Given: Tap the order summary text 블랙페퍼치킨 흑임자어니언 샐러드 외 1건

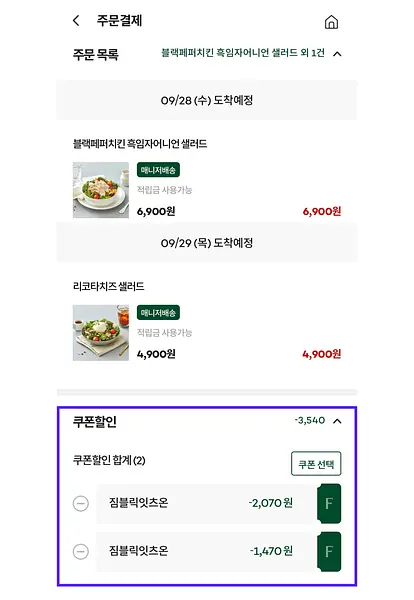Looking at the screenshot, I should [x=243, y=53].
